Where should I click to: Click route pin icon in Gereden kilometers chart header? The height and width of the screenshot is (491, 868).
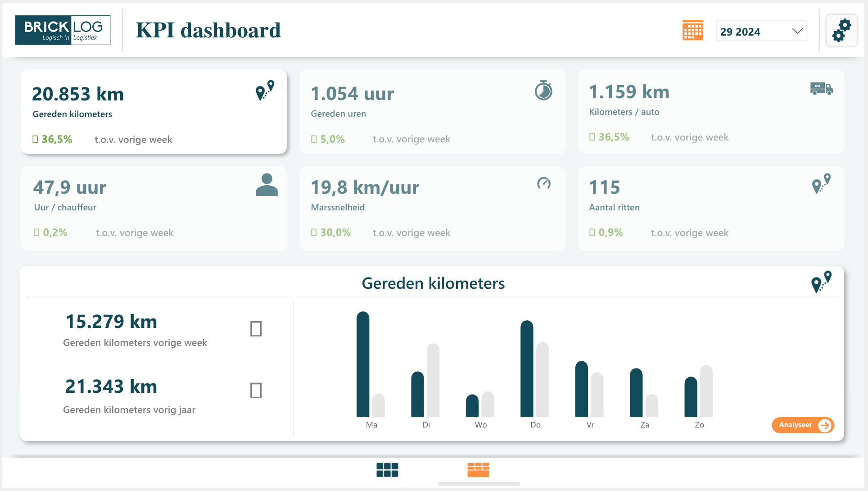pyautogui.click(x=821, y=282)
